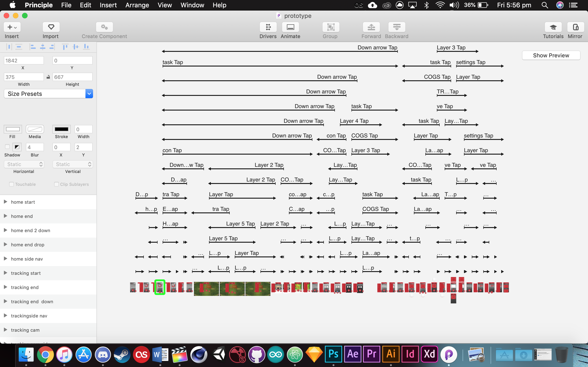Click the Mirror device icon

575,27
